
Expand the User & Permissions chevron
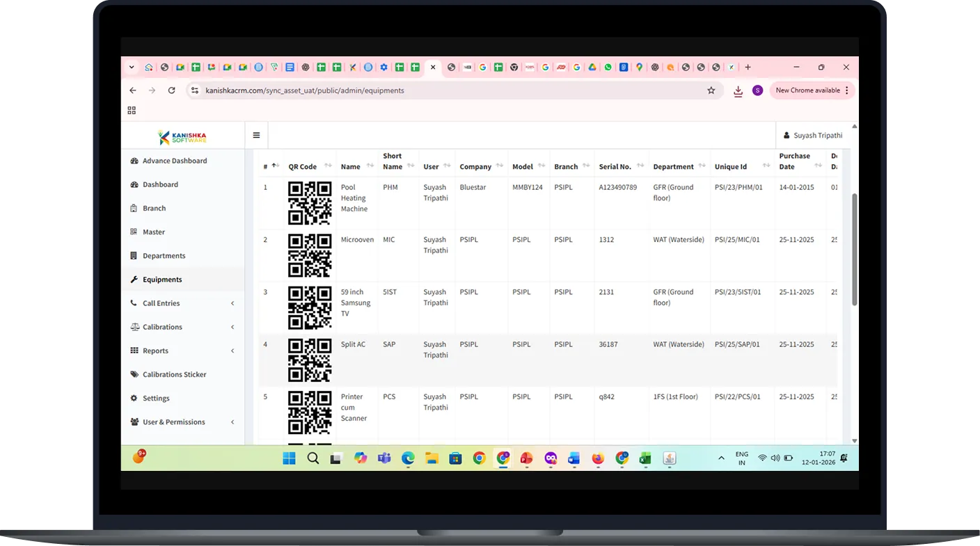click(x=232, y=422)
